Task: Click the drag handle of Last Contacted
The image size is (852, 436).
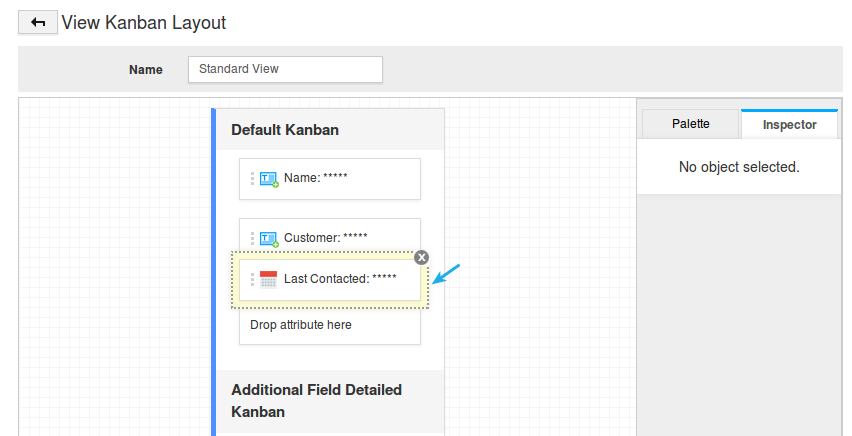Action: (x=252, y=279)
